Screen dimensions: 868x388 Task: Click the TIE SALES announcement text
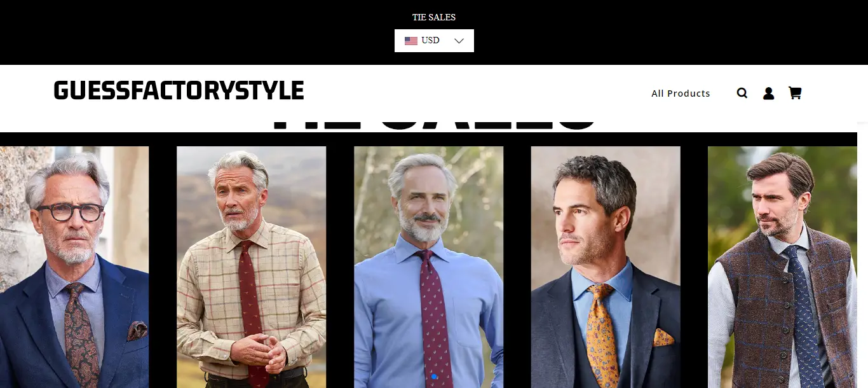click(434, 17)
